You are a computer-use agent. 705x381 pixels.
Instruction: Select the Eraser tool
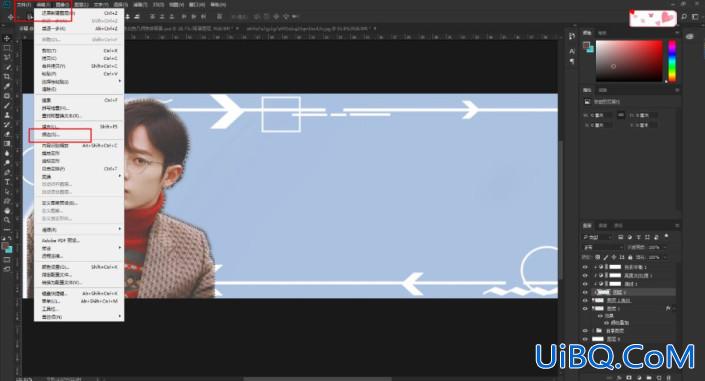(7, 134)
